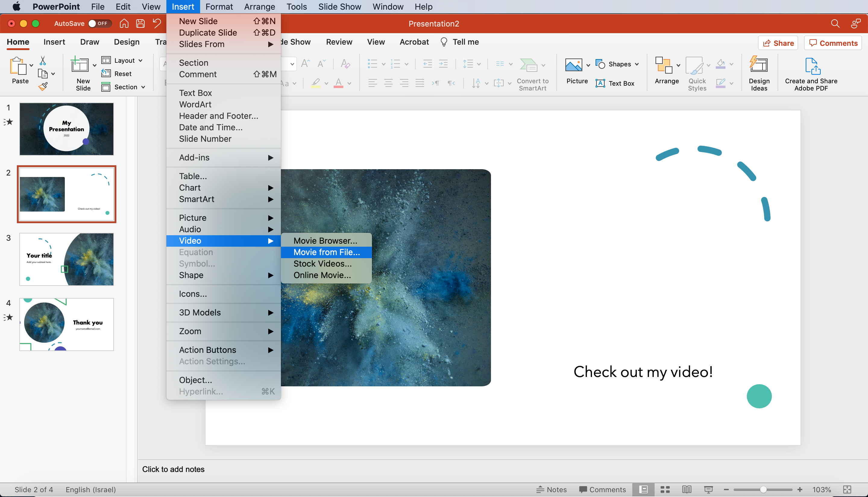Choose Movie from File... in submenu
Screen dimensions: 868x497
[326, 252]
